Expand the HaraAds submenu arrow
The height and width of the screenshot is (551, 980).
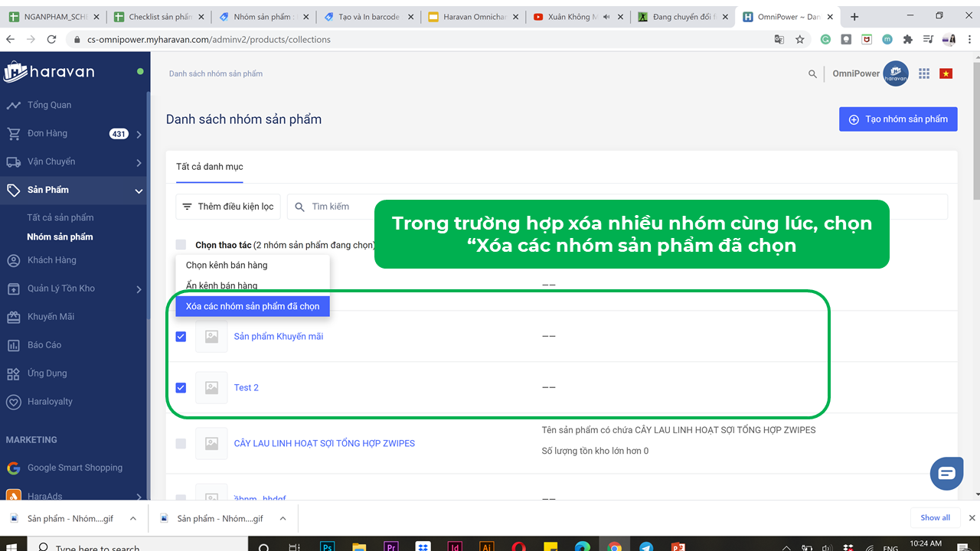click(x=139, y=497)
